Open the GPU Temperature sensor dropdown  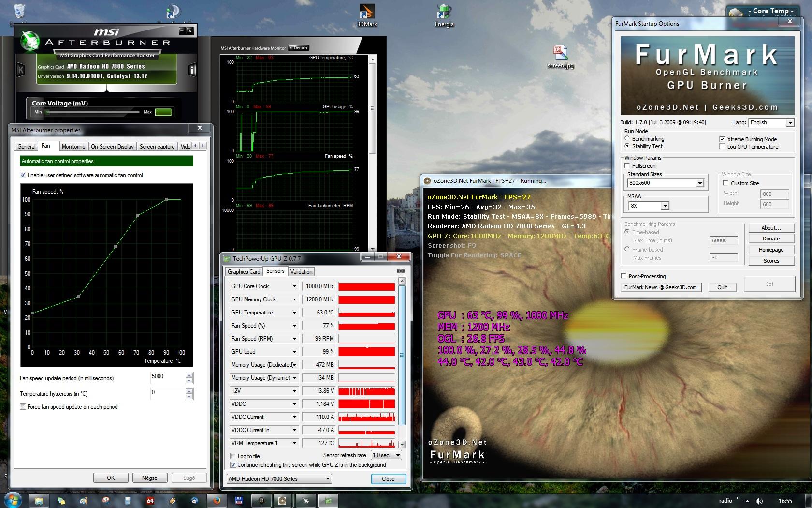[294, 313]
